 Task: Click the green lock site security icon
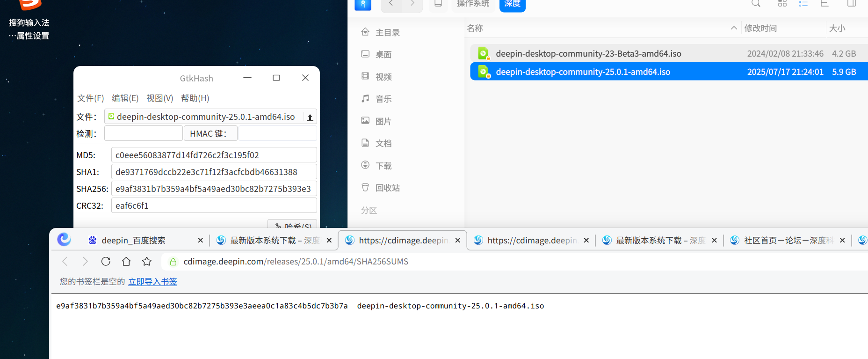point(173,262)
